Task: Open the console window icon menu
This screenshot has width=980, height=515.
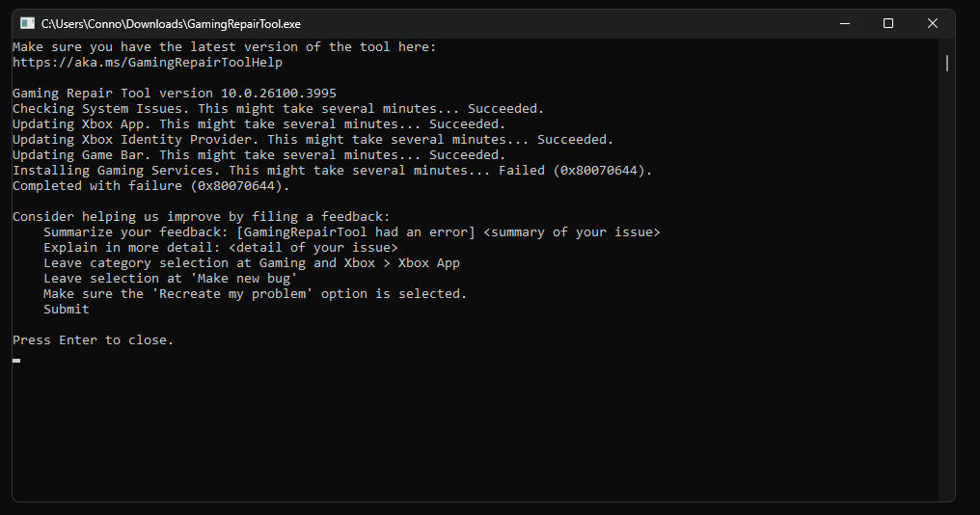Action: [x=27, y=24]
